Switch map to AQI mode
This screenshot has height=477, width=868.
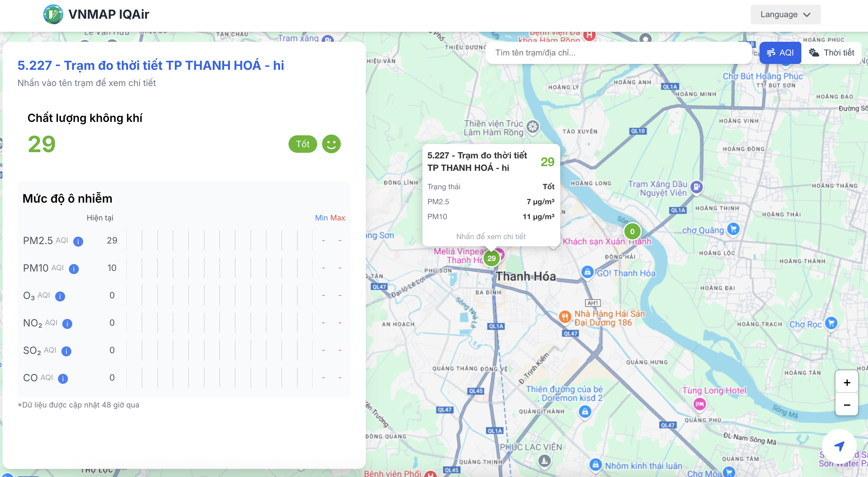tap(780, 53)
